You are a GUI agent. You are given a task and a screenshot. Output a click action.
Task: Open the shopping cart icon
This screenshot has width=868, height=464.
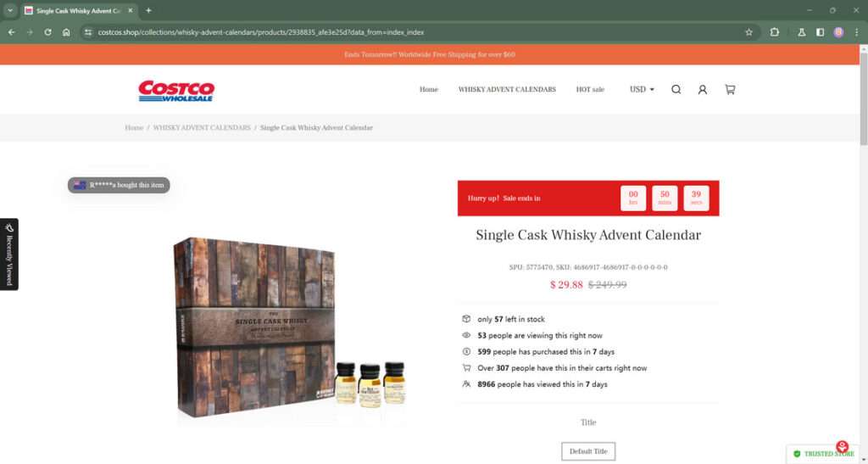[x=730, y=90]
